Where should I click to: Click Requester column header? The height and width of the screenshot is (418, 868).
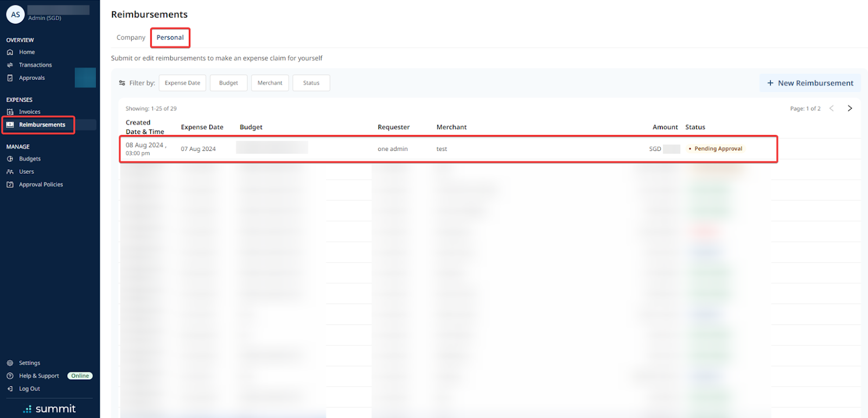click(x=394, y=127)
